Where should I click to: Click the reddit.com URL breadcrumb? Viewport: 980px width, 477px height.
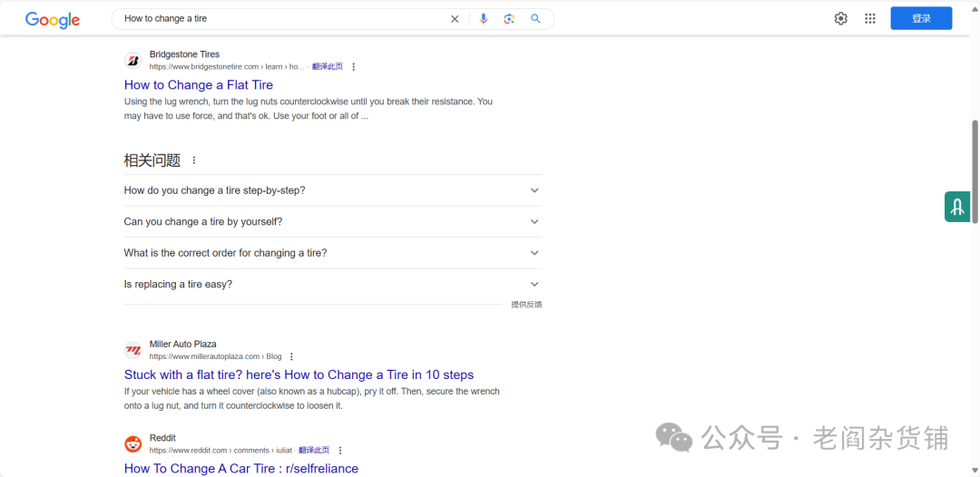point(222,450)
